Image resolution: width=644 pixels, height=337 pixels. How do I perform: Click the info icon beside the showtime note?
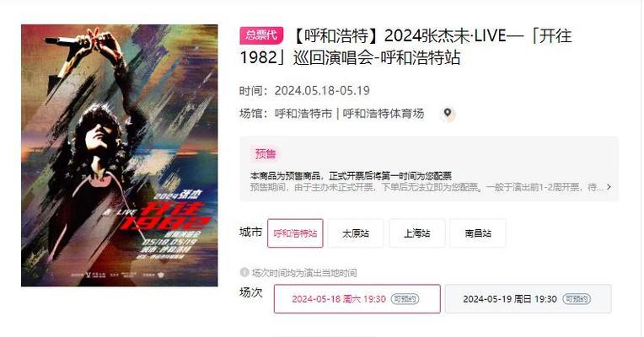(x=244, y=272)
